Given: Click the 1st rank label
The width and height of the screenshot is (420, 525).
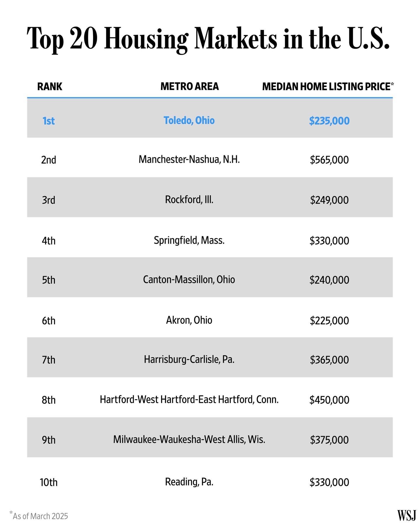Looking at the screenshot, I should pos(48,121).
